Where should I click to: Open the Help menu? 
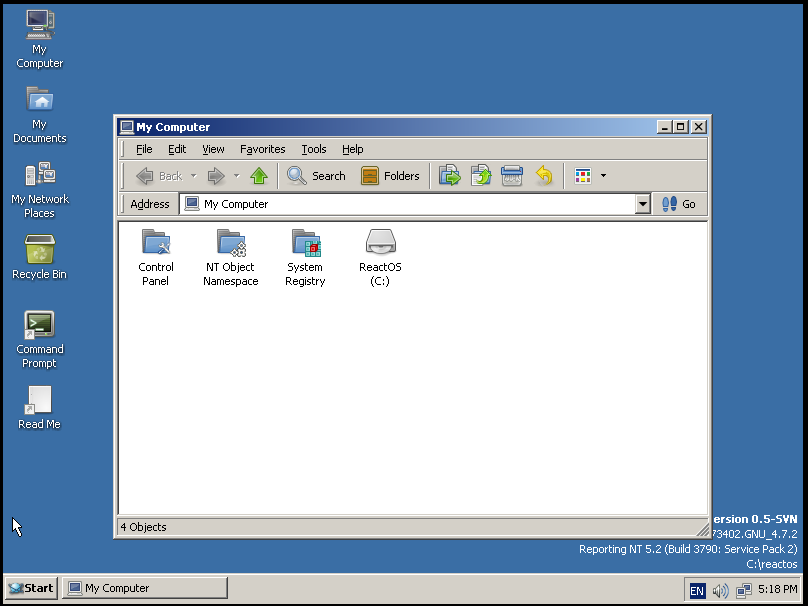pyautogui.click(x=352, y=149)
